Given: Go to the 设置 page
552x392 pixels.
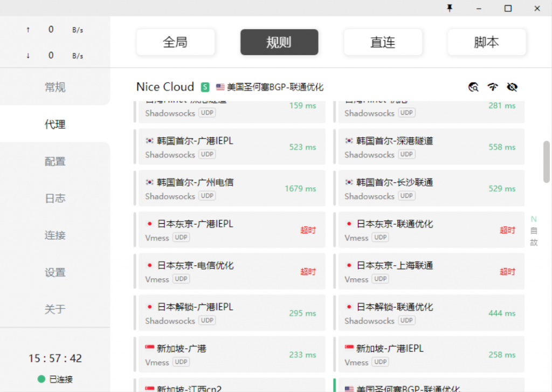Looking at the screenshot, I should tap(55, 272).
